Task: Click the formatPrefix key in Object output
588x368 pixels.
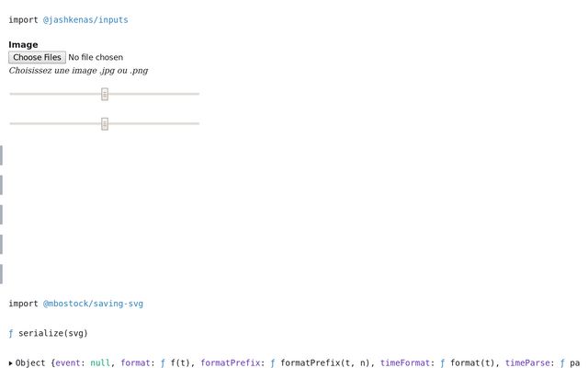Action: [x=232, y=363]
